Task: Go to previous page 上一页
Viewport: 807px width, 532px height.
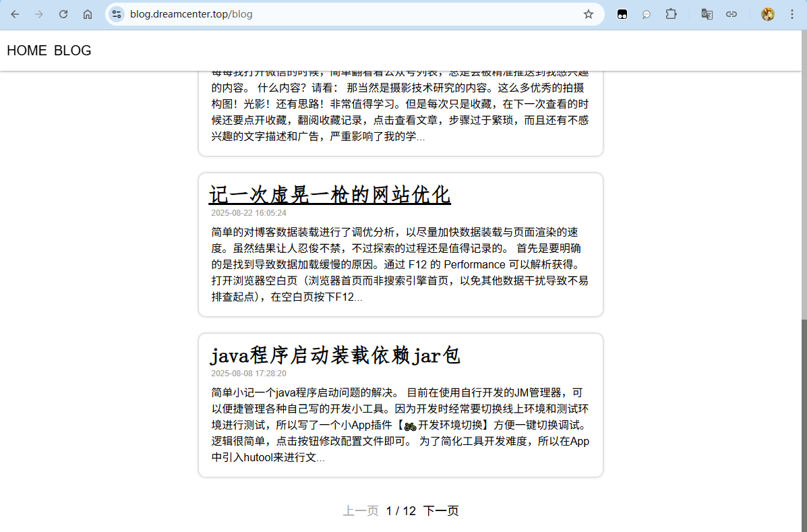Action: click(361, 511)
